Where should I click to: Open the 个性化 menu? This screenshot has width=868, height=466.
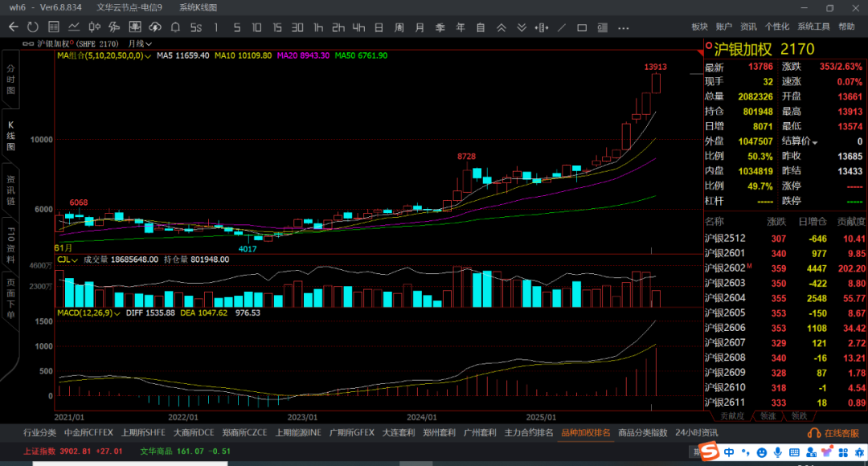(777, 27)
